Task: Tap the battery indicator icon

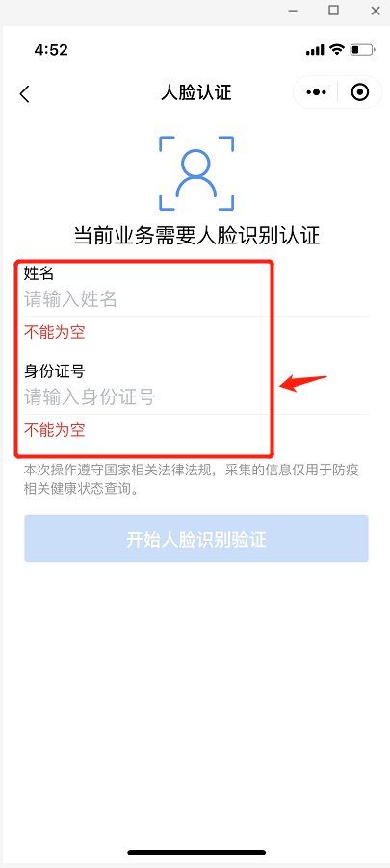Action: pyautogui.click(x=363, y=50)
